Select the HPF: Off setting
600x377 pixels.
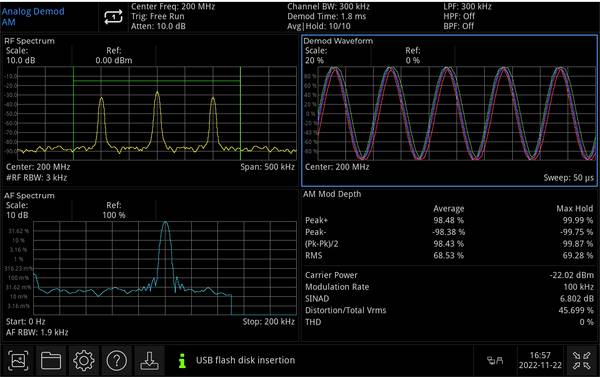tap(459, 16)
